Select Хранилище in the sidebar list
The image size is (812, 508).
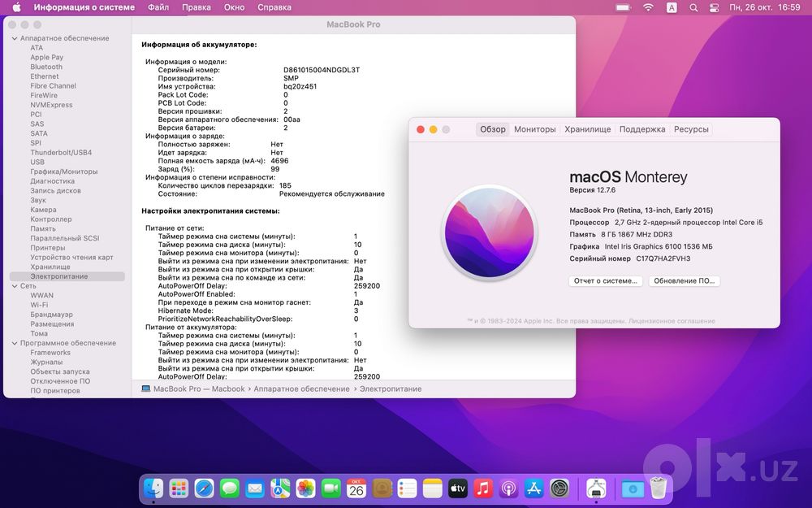(x=50, y=267)
